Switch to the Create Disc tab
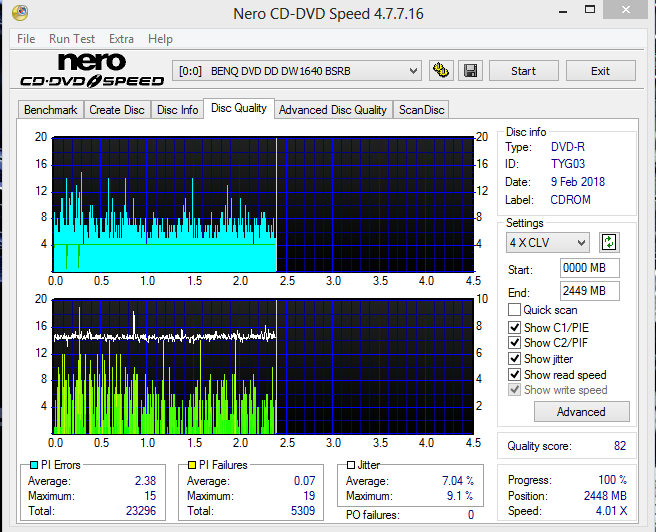 coord(117,110)
